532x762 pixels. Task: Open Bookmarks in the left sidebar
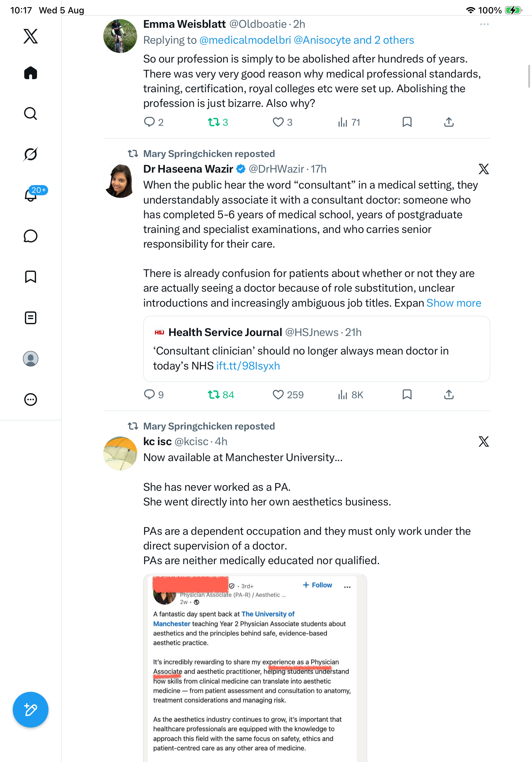[31, 277]
